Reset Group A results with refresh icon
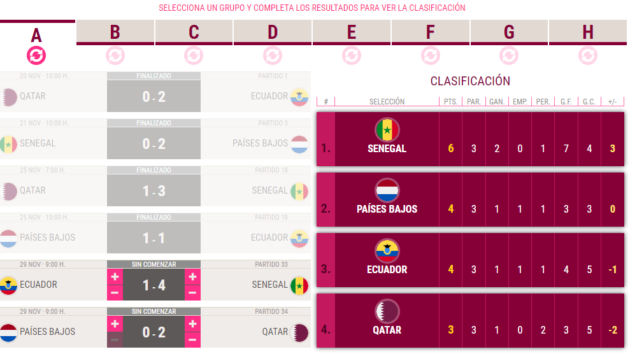The width and height of the screenshot is (644, 354). click(x=36, y=55)
